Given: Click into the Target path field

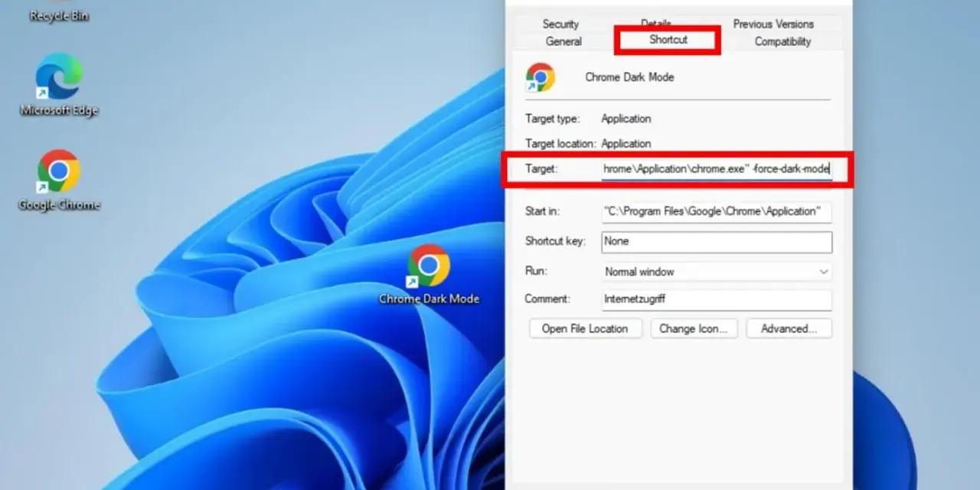Looking at the screenshot, I should point(716,168).
